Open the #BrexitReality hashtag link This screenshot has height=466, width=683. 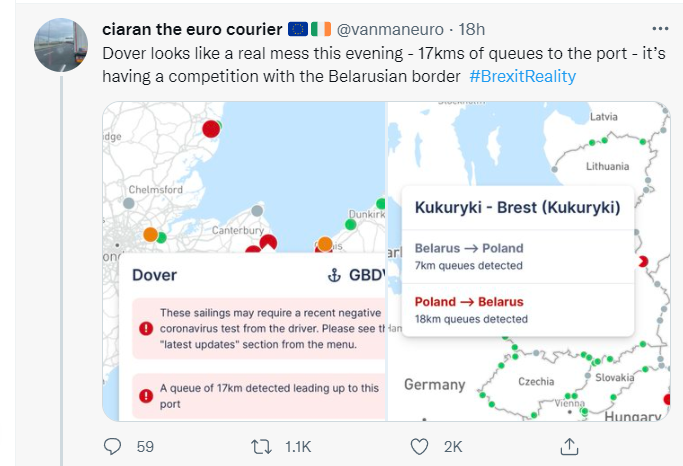523,76
